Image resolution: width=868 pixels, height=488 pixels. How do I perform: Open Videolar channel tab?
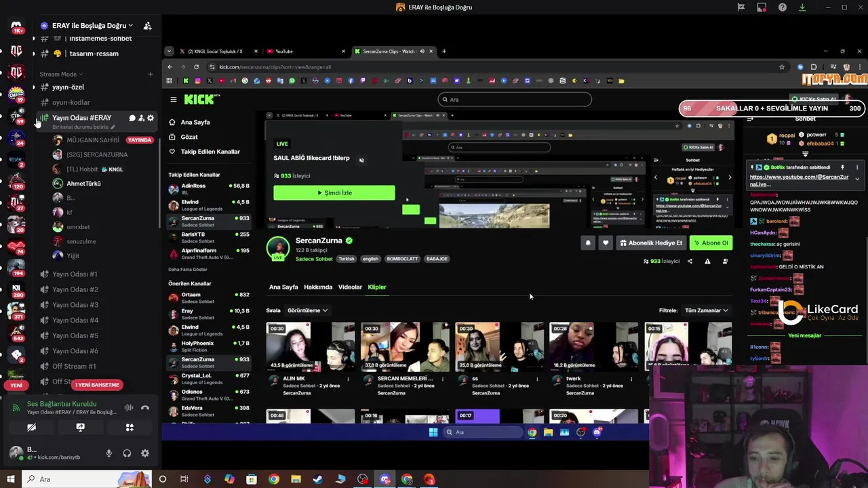coord(350,287)
